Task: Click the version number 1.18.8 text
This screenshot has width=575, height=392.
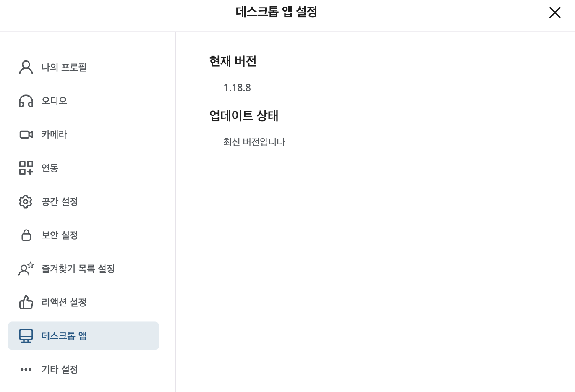Action: [x=237, y=88]
